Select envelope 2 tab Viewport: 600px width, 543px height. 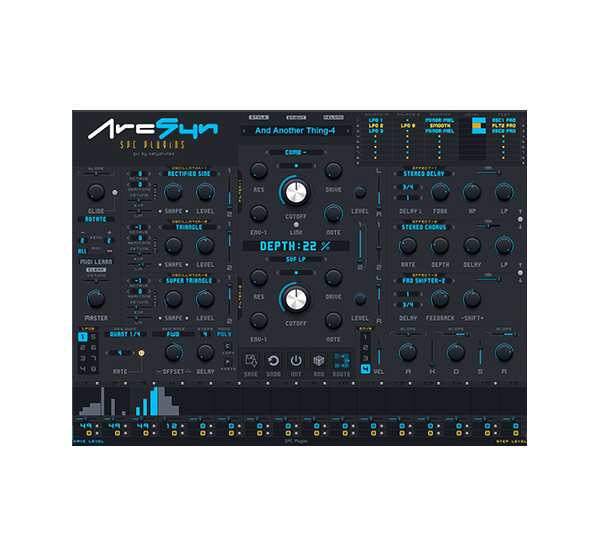point(365,347)
